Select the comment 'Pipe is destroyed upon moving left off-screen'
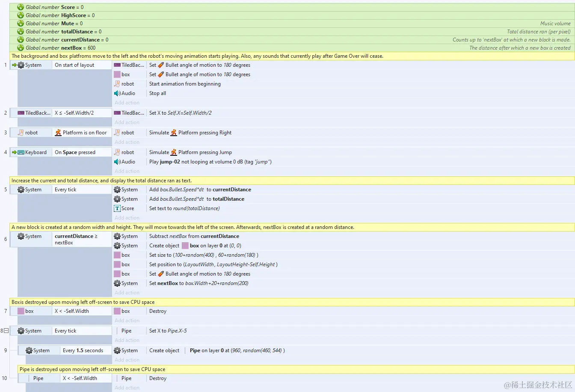575x392 pixels. pos(92,369)
